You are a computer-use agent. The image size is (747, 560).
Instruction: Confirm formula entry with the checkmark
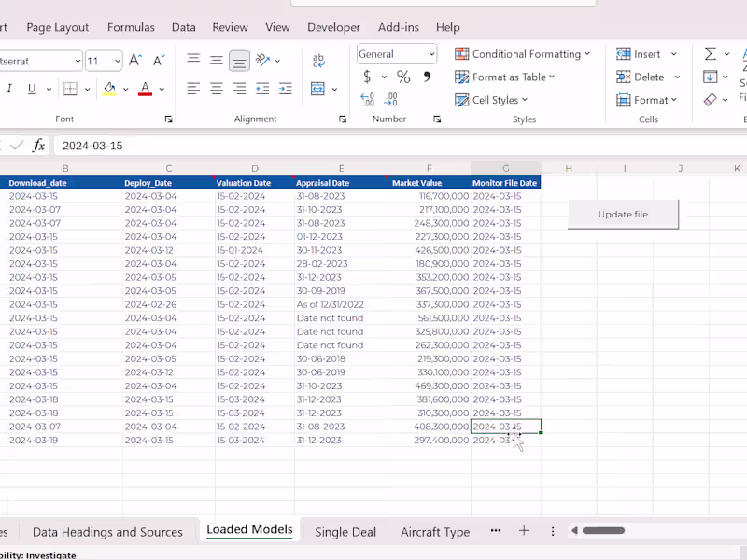click(17, 146)
